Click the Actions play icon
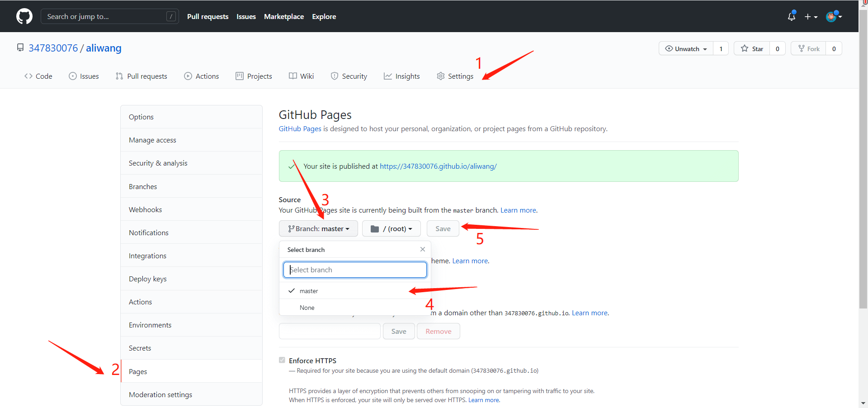The image size is (868, 408). coord(188,76)
